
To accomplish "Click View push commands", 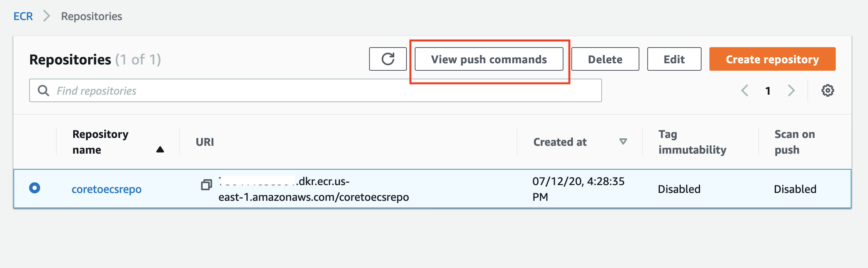I will pyautogui.click(x=489, y=59).
